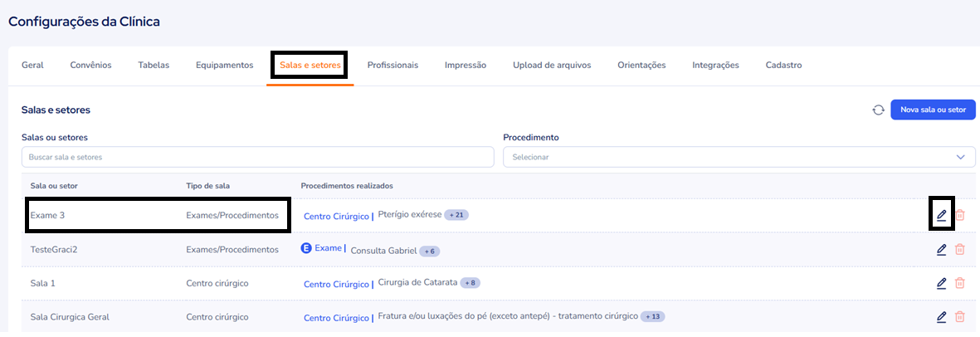Edit the Sala 1 entry
980x337 pixels.
(941, 283)
